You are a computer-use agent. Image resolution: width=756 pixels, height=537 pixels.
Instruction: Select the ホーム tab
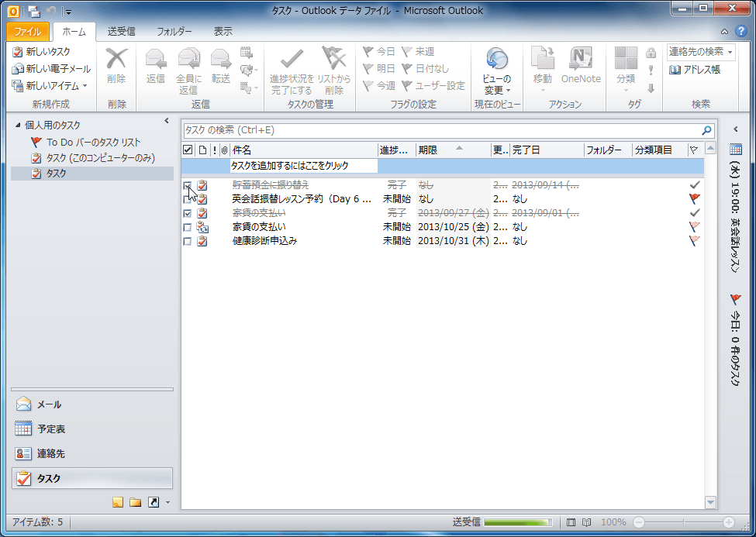click(74, 32)
